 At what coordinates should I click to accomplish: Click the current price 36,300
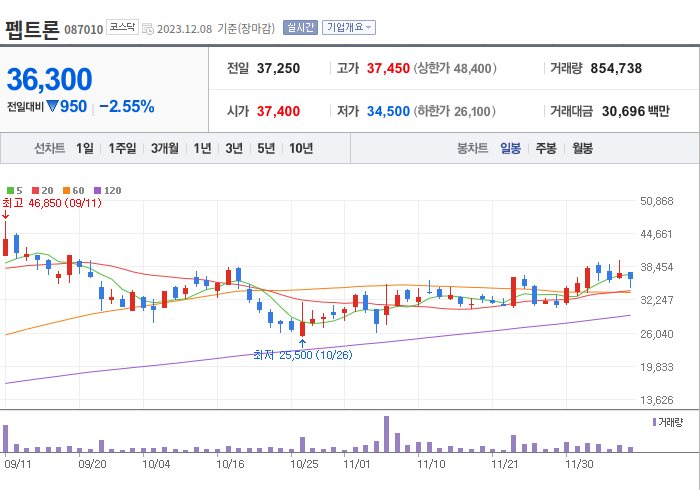click(50, 79)
